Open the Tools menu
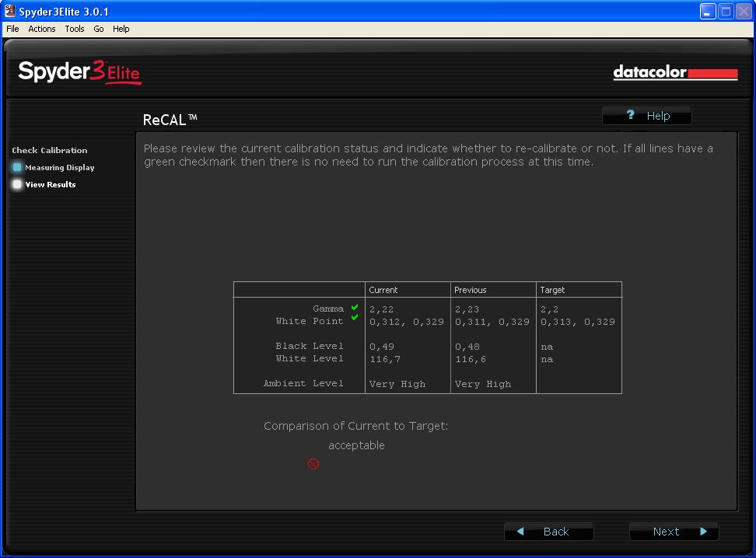The height and width of the screenshot is (558, 756). (75, 29)
